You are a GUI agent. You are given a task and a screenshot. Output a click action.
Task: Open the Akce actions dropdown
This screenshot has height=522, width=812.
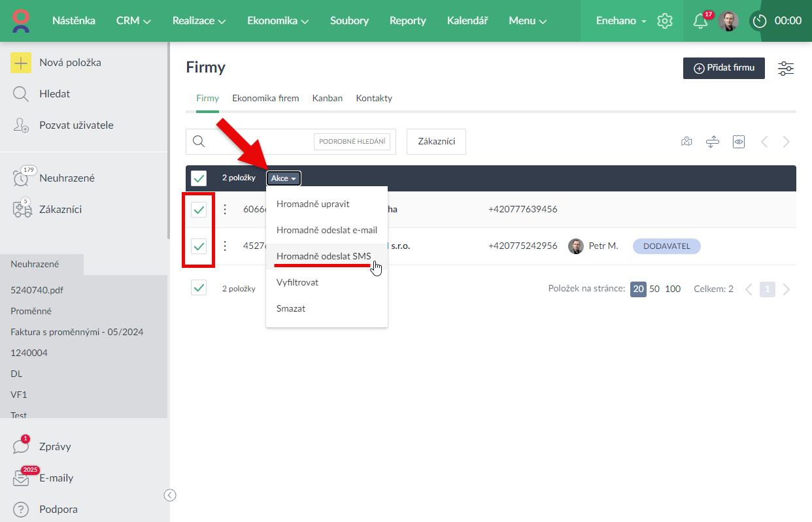(x=284, y=178)
